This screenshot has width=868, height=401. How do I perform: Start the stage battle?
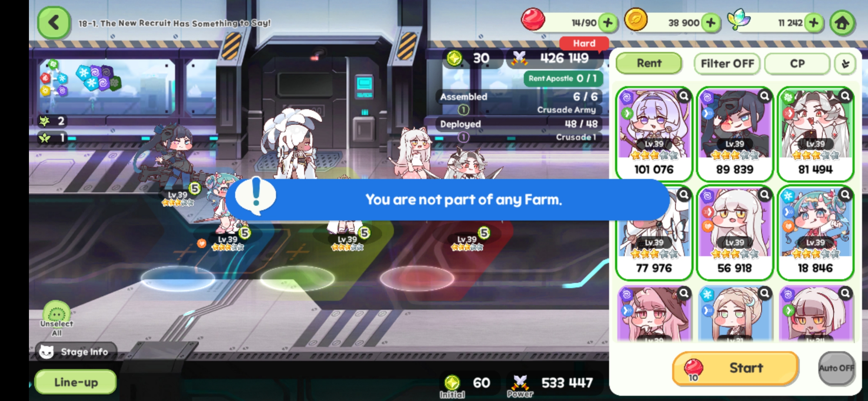[735, 368]
